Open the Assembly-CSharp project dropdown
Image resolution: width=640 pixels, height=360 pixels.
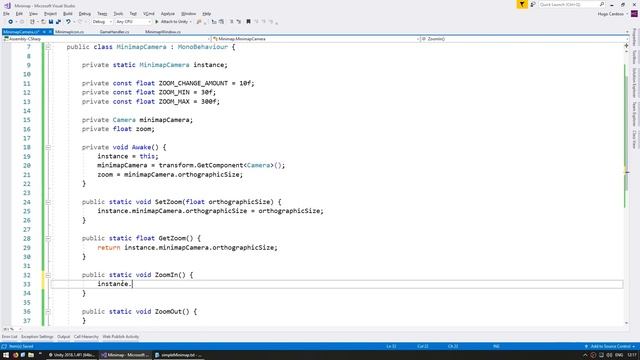coord(106,39)
